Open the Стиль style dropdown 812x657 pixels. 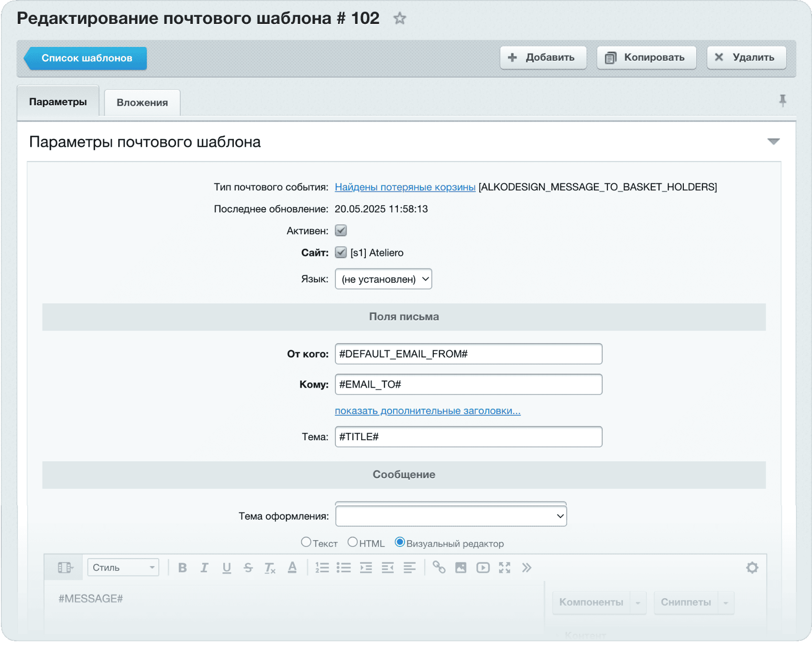(123, 568)
